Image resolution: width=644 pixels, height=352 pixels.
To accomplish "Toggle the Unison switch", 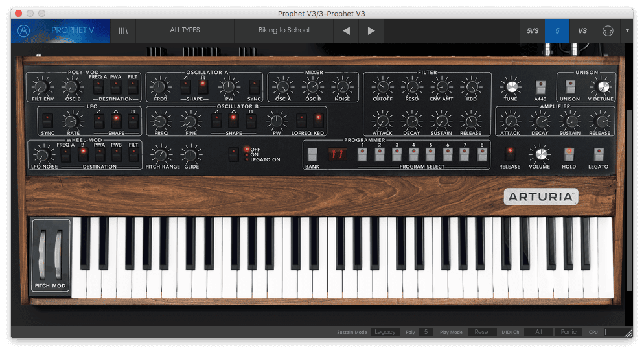I will 570,87.
